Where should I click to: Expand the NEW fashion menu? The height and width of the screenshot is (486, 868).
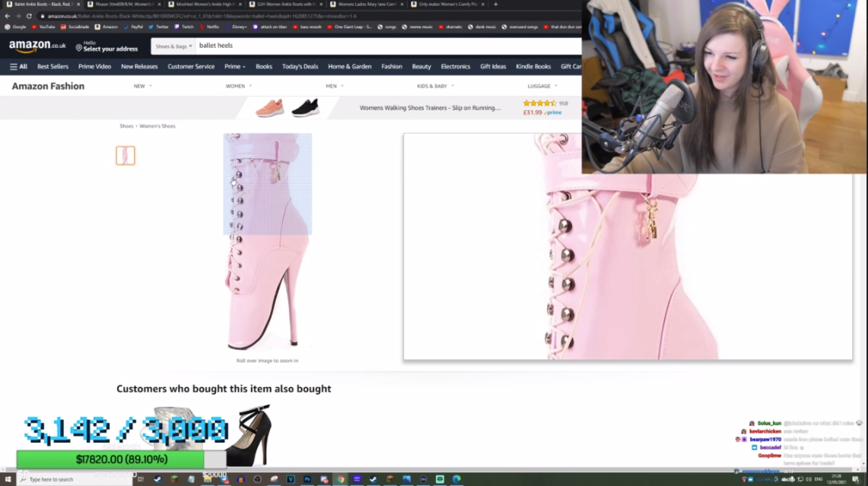(x=143, y=87)
